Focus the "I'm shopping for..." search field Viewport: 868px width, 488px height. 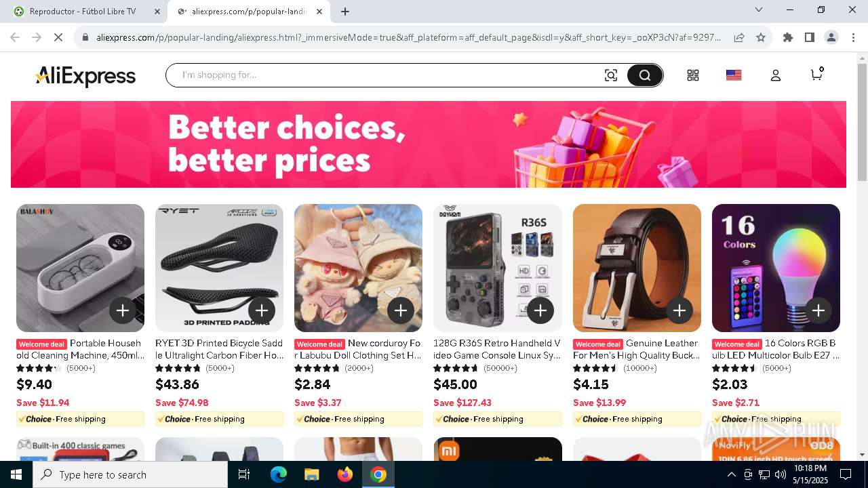coord(387,75)
